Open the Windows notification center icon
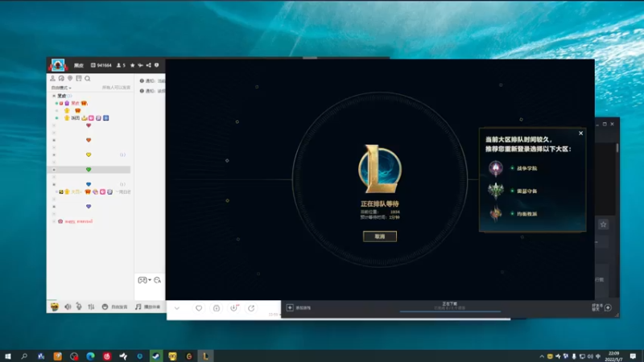Viewport: 644px width, 362px height. click(633, 356)
